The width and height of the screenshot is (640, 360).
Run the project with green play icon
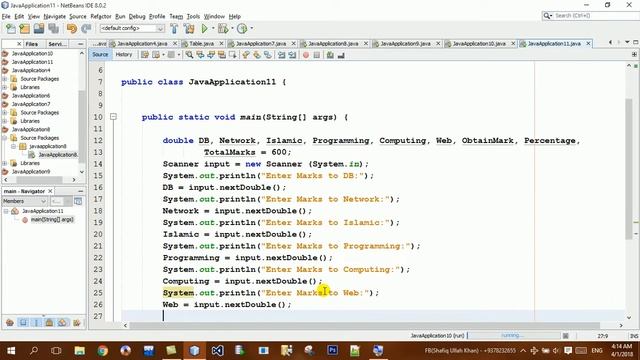coord(204,29)
